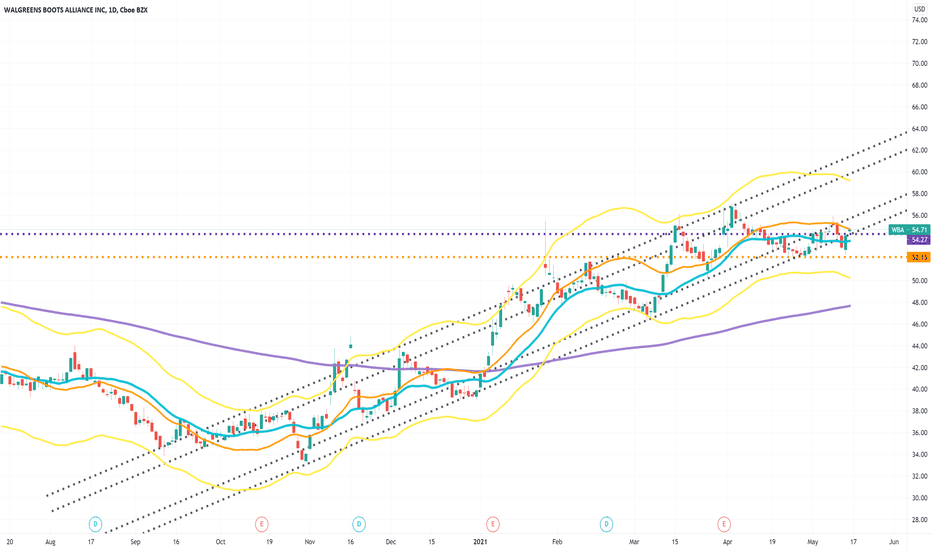Click the 2021 year label on time axis
932x550 pixels.
(x=480, y=542)
